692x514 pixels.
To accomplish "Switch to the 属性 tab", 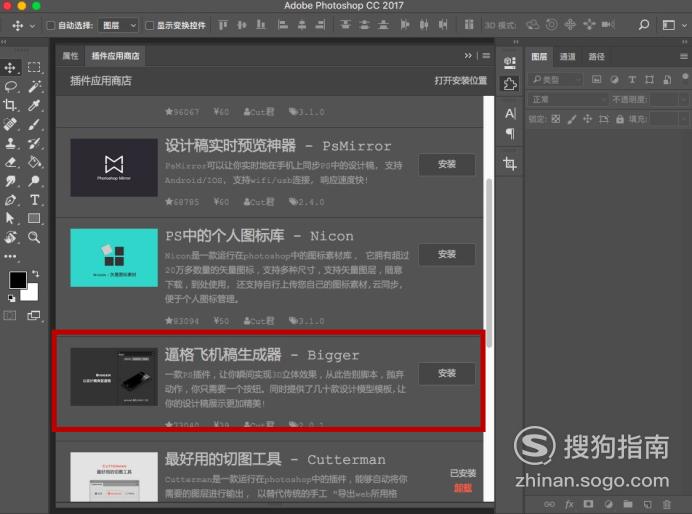I will pos(70,56).
